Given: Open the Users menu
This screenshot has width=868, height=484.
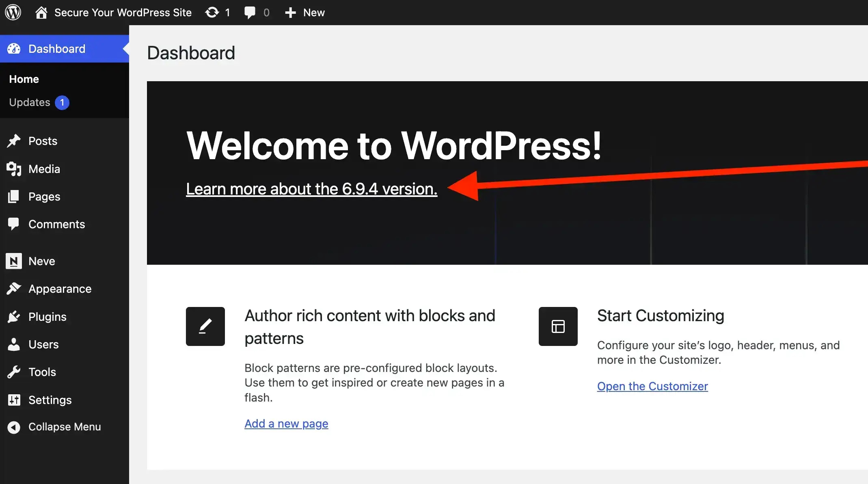Looking at the screenshot, I should pos(43,344).
